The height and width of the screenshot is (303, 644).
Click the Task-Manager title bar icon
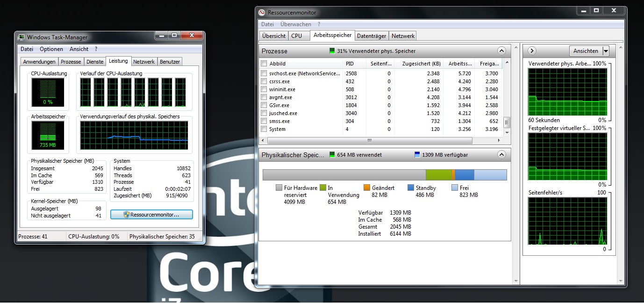[21, 37]
